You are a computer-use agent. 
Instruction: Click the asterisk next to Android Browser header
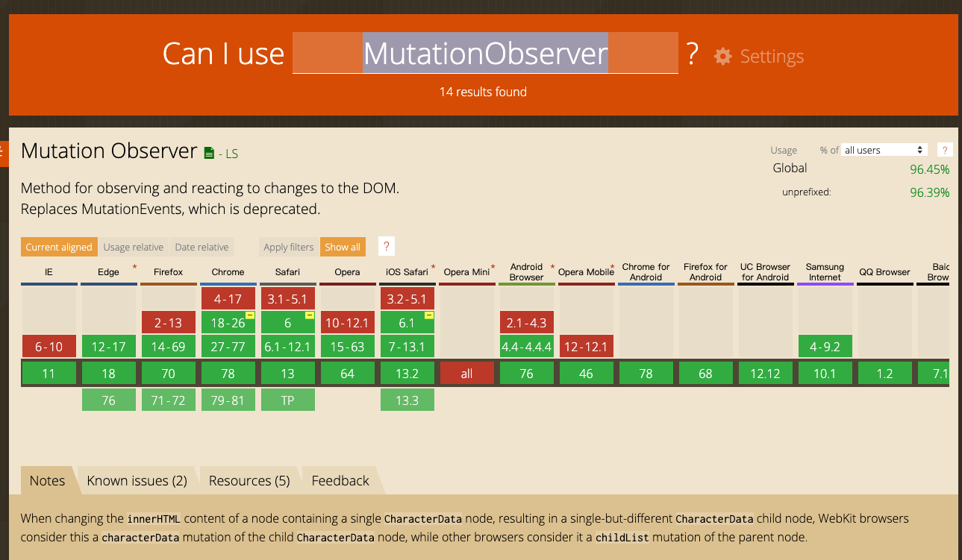click(552, 267)
